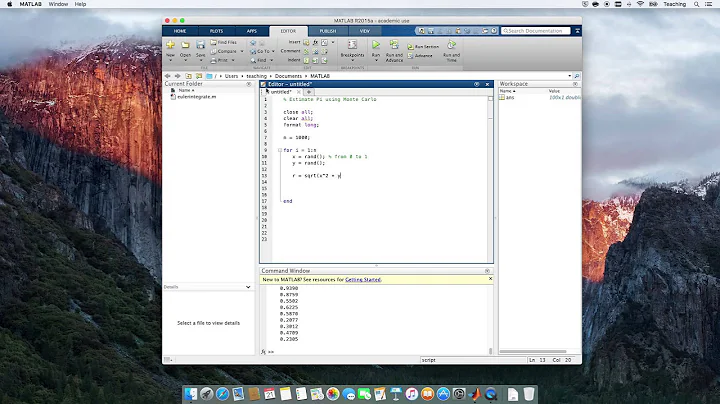Viewport: 720px width, 404px height.
Task: Click the search magnifier at the address bar end
Action: click(x=577, y=76)
